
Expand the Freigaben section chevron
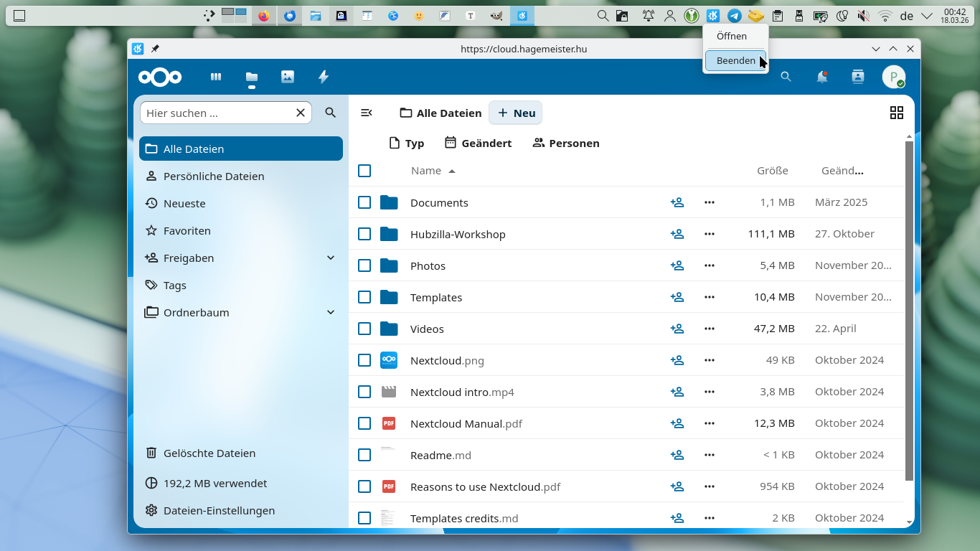(x=331, y=258)
